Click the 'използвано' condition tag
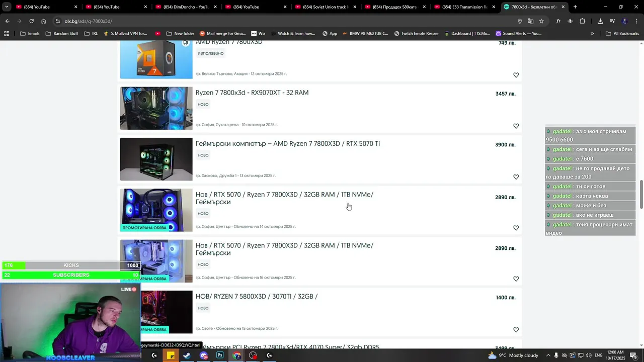Screen dimensions: 644x362 click(210, 53)
